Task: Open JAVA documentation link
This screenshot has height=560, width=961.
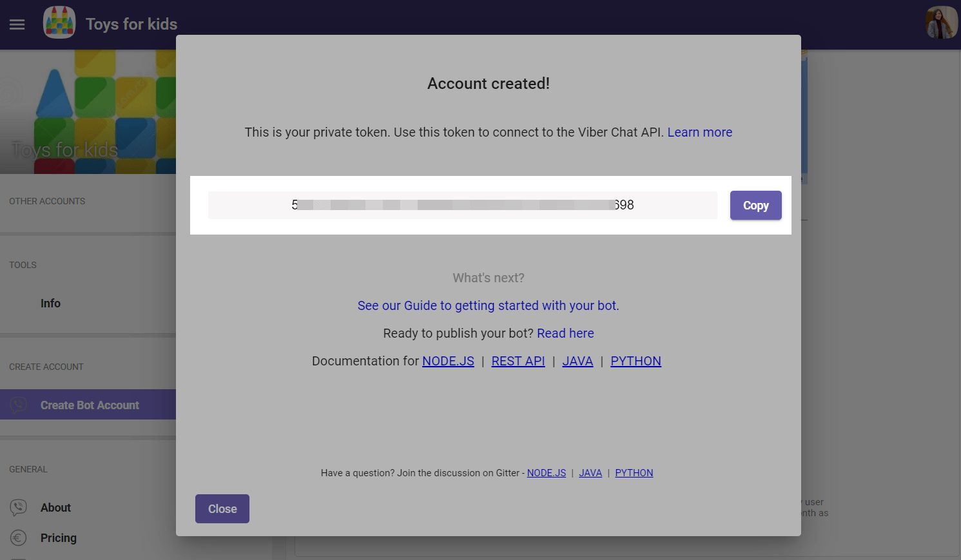Action: pyautogui.click(x=578, y=361)
